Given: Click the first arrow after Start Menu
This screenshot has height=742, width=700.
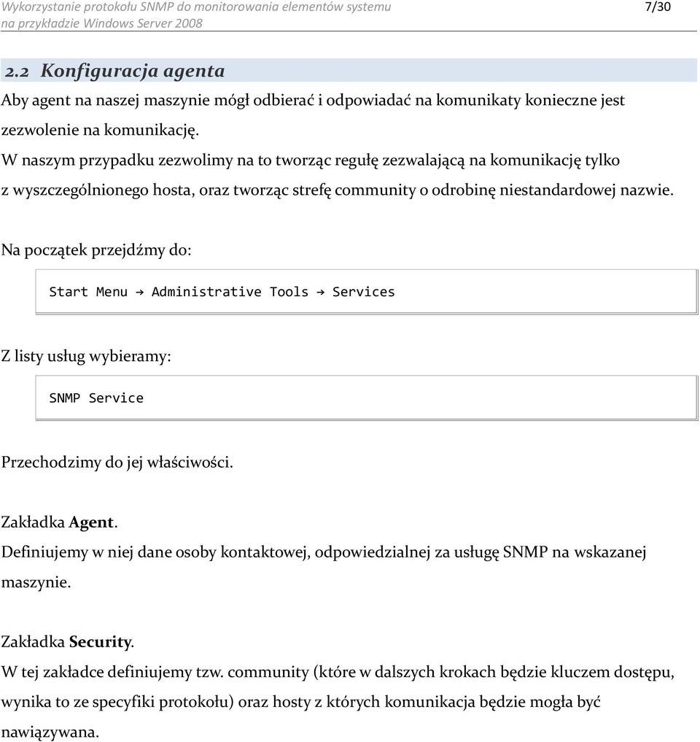Looking at the screenshot, I should pyautogui.click(x=139, y=292).
